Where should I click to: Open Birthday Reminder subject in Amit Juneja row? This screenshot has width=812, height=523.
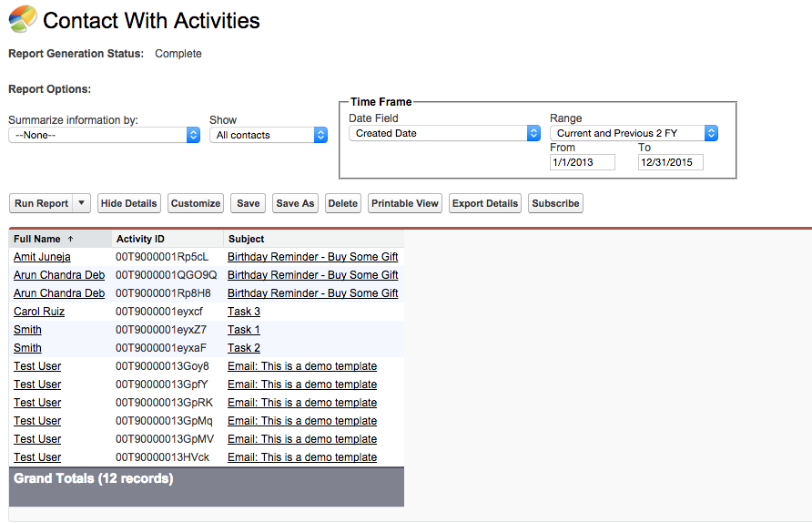tap(313, 257)
